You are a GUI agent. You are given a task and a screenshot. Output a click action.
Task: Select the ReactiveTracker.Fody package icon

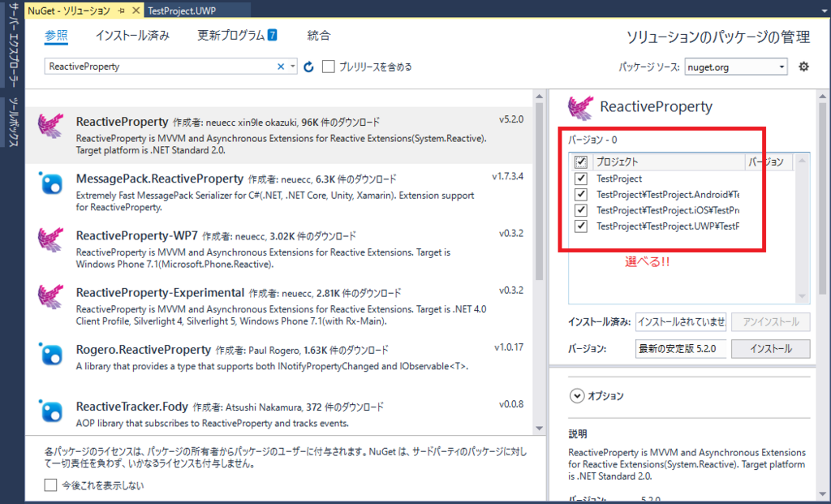(51, 411)
